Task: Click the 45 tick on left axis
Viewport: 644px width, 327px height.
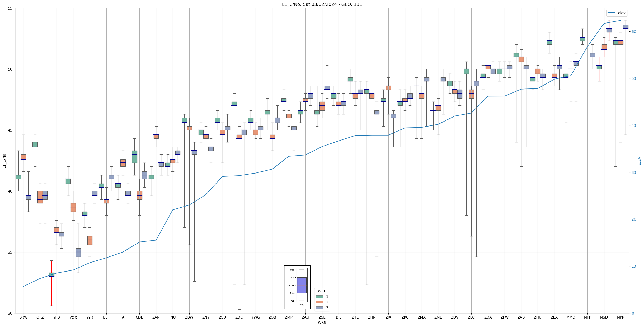Action: click(11, 130)
